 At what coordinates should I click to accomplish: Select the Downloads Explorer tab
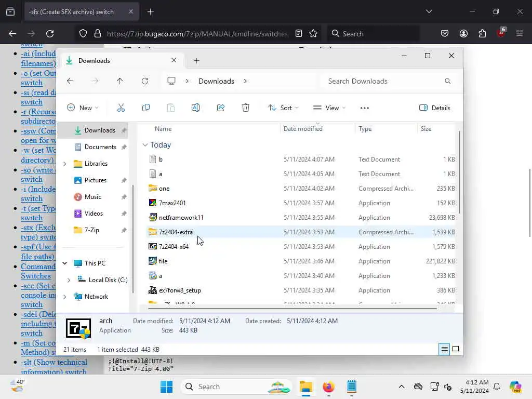[121, 61]
